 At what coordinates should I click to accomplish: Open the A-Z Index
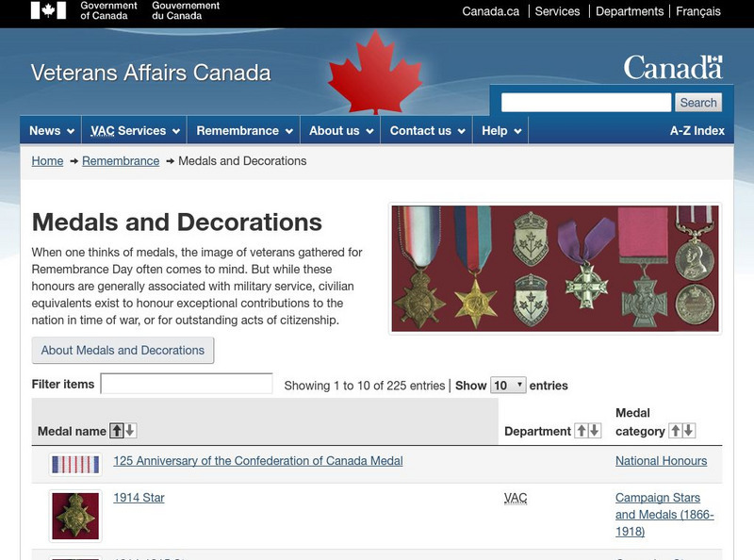coord(697,130)
